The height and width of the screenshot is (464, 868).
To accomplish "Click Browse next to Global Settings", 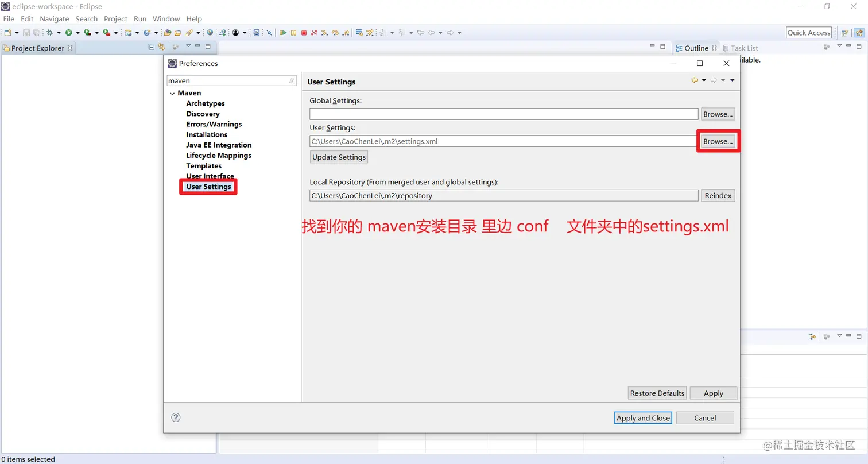I will [718, 114].
